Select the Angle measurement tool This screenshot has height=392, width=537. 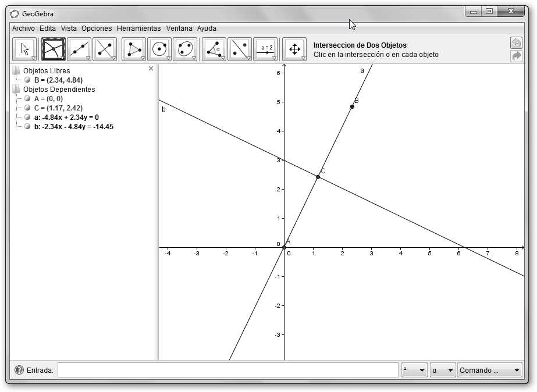coord(214,49)
